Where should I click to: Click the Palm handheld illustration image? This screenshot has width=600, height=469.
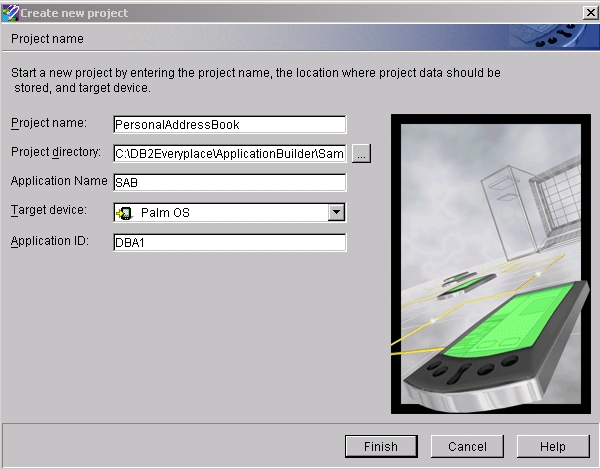[x=491, y=264]
